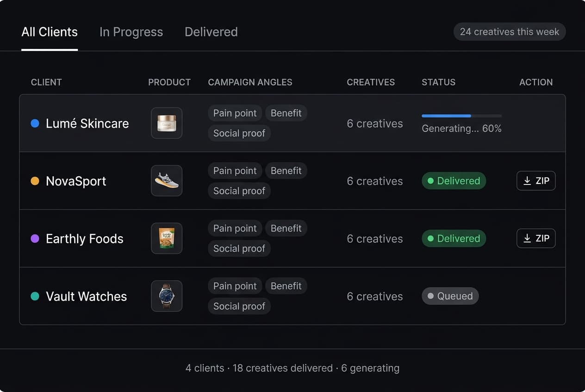Click the orange dot beside NovaSport
This screenshot has height=392, width=585.
coord(35,181)
